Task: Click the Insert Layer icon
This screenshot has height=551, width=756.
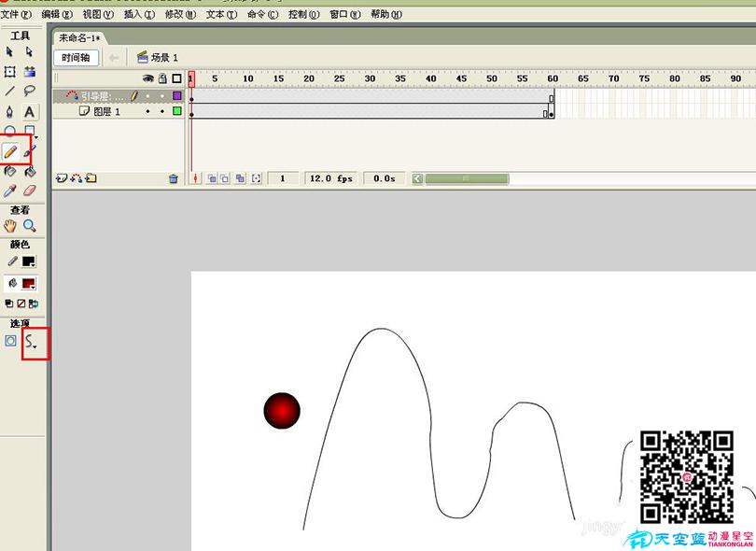Action: 62,178
